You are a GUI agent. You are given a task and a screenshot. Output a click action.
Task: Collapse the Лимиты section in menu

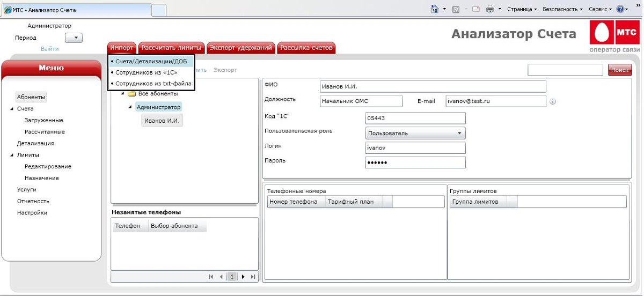[x=12, y=155]
